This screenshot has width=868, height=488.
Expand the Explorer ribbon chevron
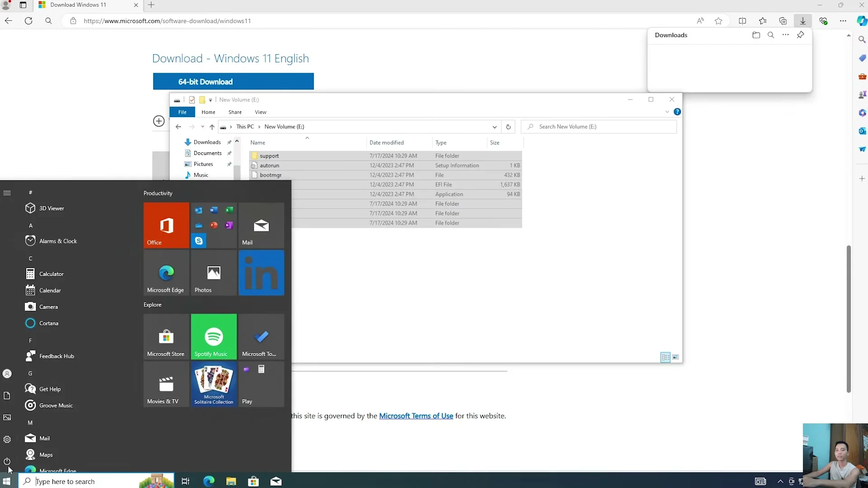coord(667,112)
